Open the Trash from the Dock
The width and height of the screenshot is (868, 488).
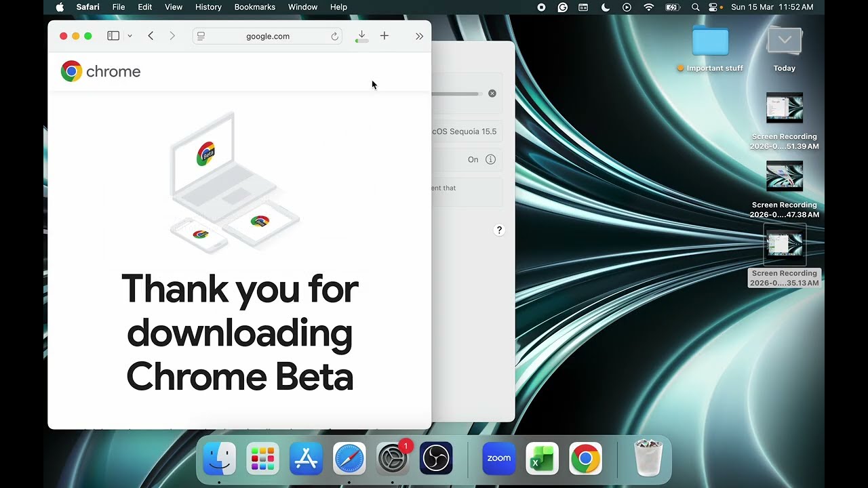[648, 458]
